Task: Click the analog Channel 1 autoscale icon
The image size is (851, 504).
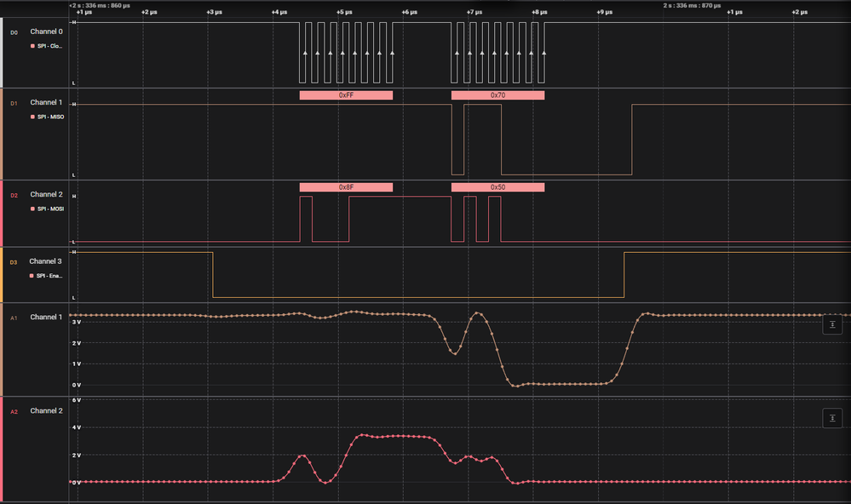Action: pyautogui.click(x=832, y=324)
